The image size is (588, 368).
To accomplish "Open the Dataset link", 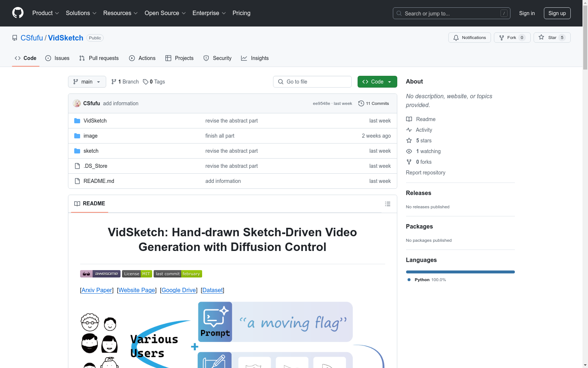I will click(x=212, y=290).
